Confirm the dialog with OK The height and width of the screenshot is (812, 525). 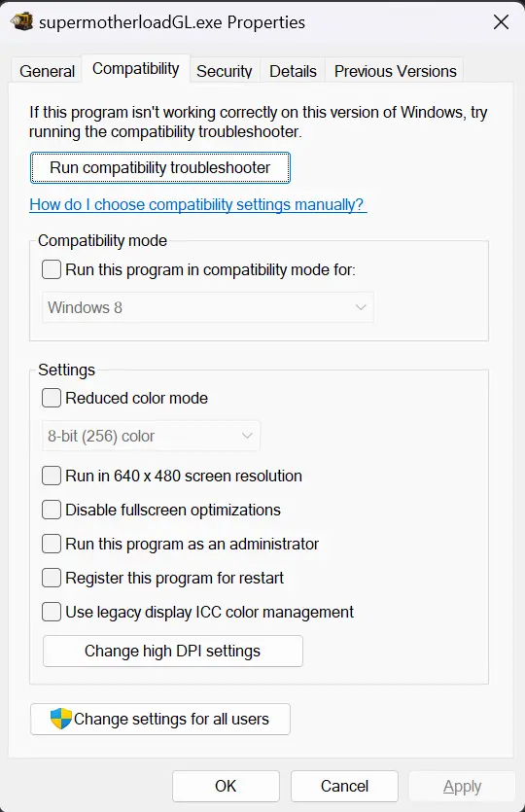pos(226,786)
